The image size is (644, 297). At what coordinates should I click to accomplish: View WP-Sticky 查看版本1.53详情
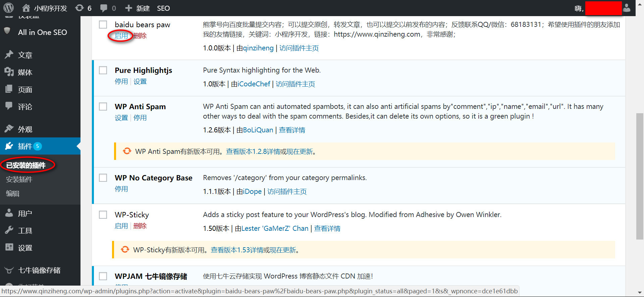[x=237, y=250]
